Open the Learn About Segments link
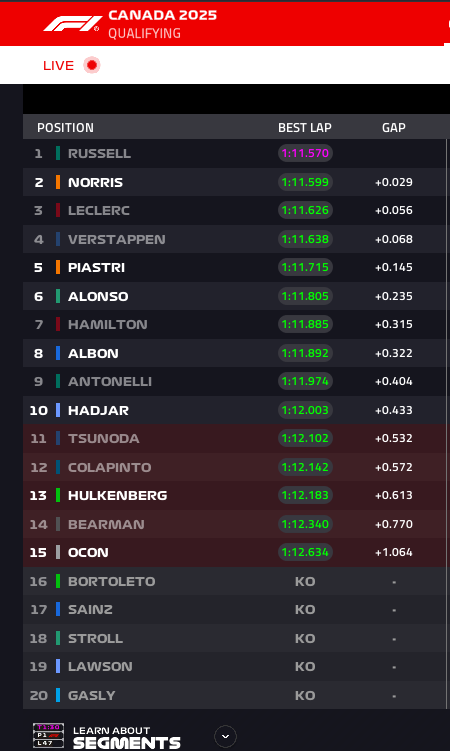 point(126,738)
